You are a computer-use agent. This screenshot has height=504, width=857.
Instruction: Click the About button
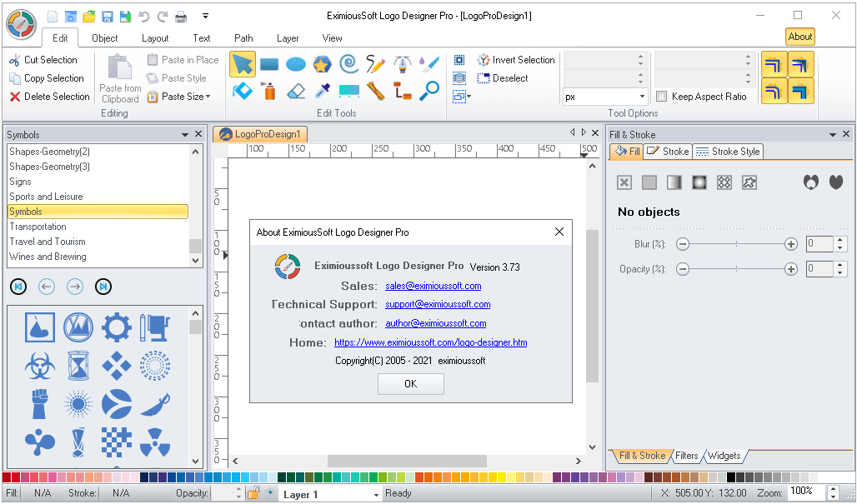(x=800, y=37)
